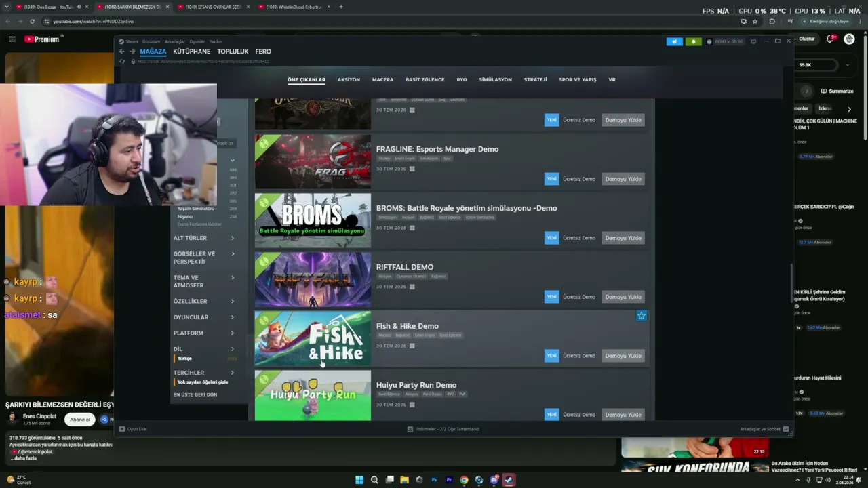Launch Premiere Pro from taskbar
868x488 pixels.
(449, 480)
